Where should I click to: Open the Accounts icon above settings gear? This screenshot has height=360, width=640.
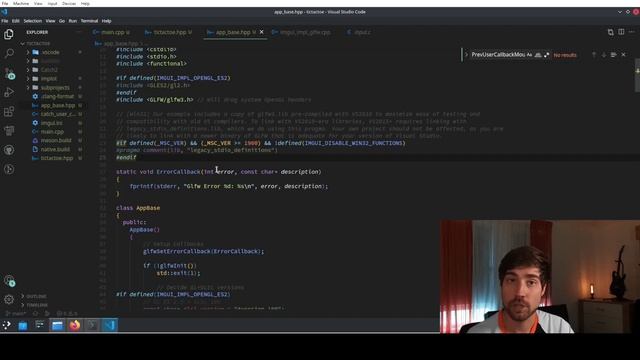[9, 280]
